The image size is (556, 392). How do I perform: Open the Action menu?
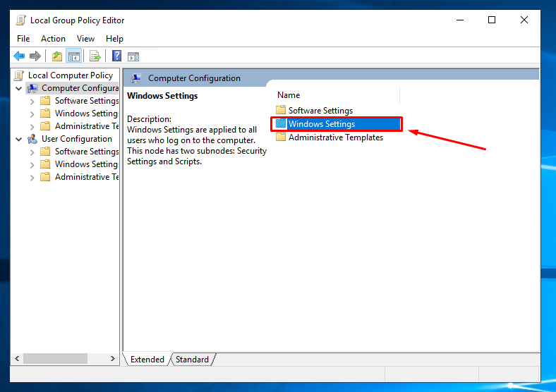tap(53, 39)
